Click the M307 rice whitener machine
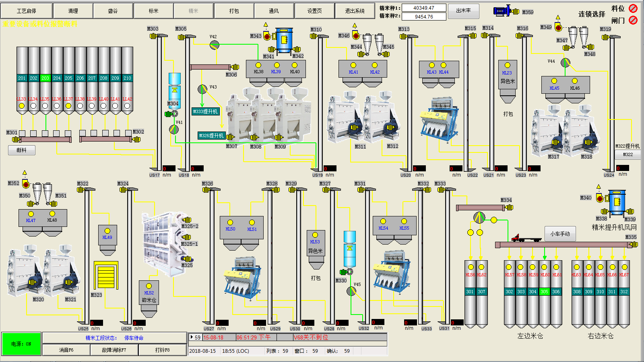The image size is (644, 362). pyautogui.click(x=238, y=115)
